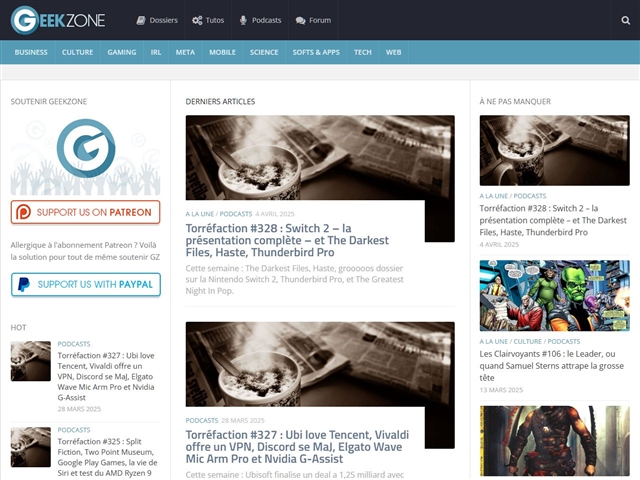
Task: Click PODCASTS tag above Hot Torréfaction #325
Action: (x=74, y=430)
